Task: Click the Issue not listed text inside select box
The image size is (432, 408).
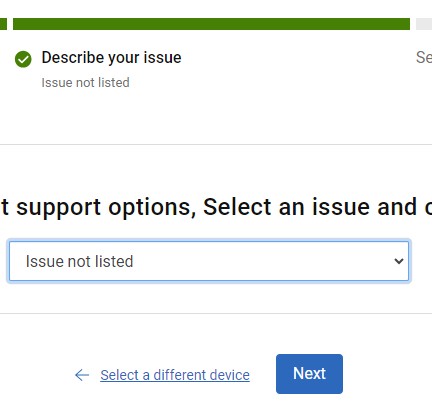Action: point(79,261)
